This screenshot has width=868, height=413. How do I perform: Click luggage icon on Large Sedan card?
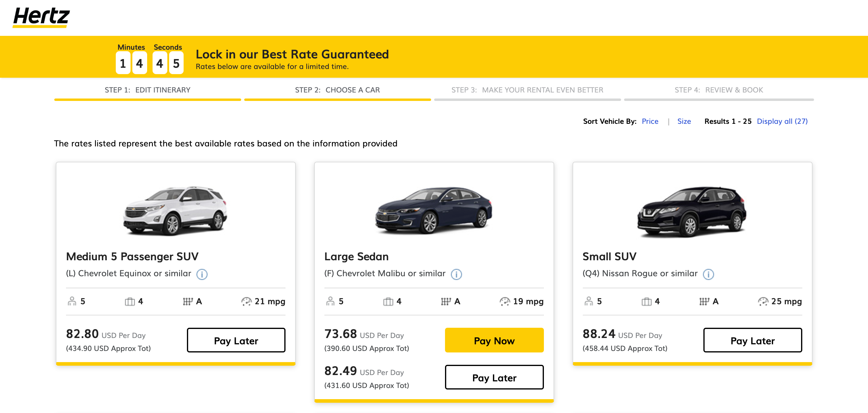click(x=388, y=301)
